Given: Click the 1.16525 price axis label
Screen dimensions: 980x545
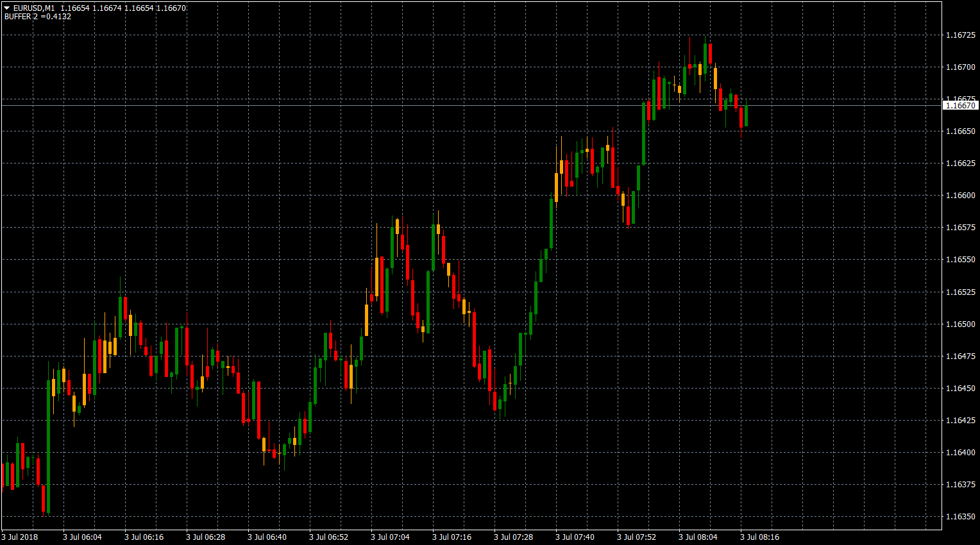Looking at the screenshot, I should pos(961,292).
